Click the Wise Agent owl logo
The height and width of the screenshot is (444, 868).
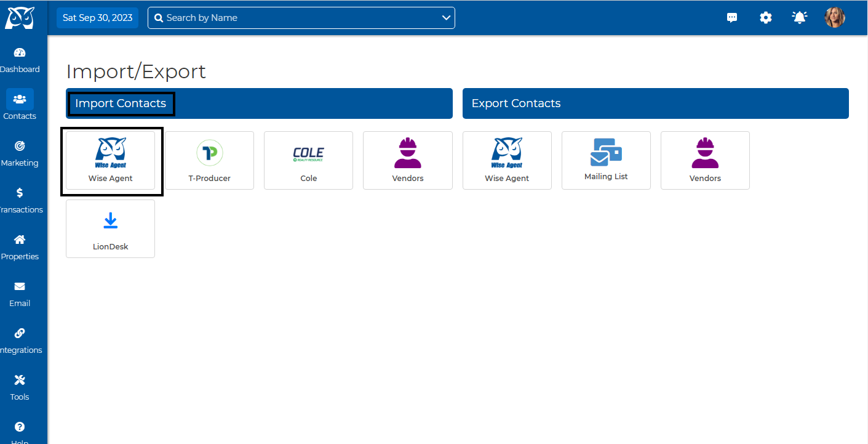tap(20, 18)
